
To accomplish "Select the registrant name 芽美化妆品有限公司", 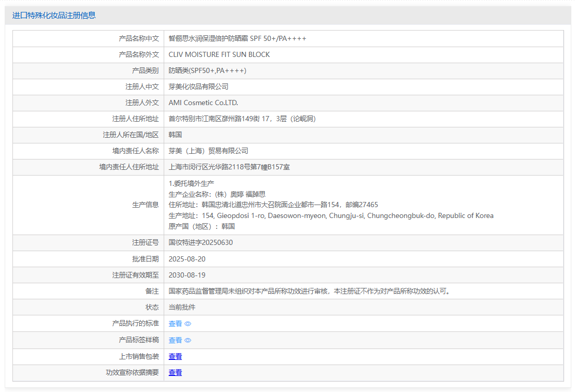I will (198, 87).
